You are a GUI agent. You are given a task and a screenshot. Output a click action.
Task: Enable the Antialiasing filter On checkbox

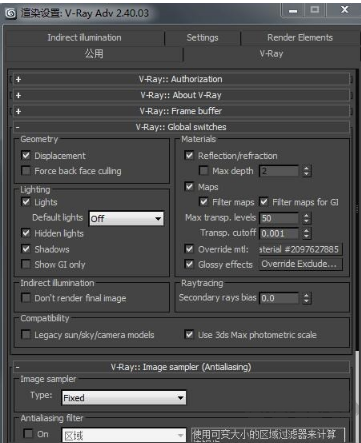(x=28, y=434)
